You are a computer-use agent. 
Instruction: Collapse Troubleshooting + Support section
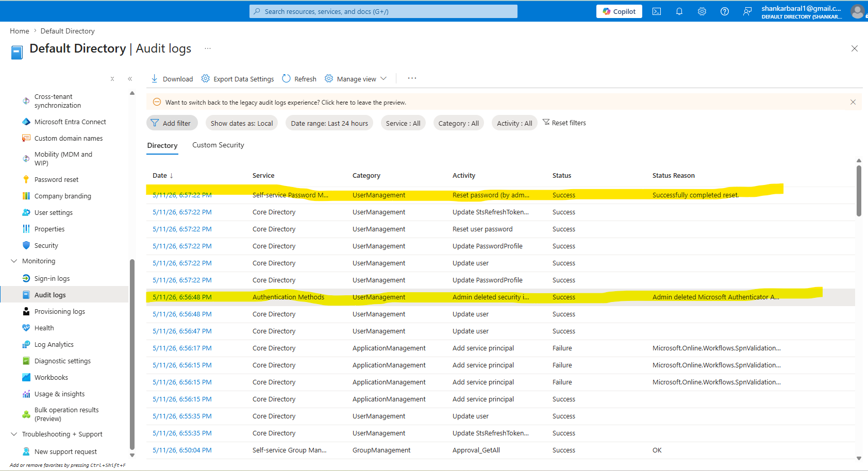pos(14,434)
